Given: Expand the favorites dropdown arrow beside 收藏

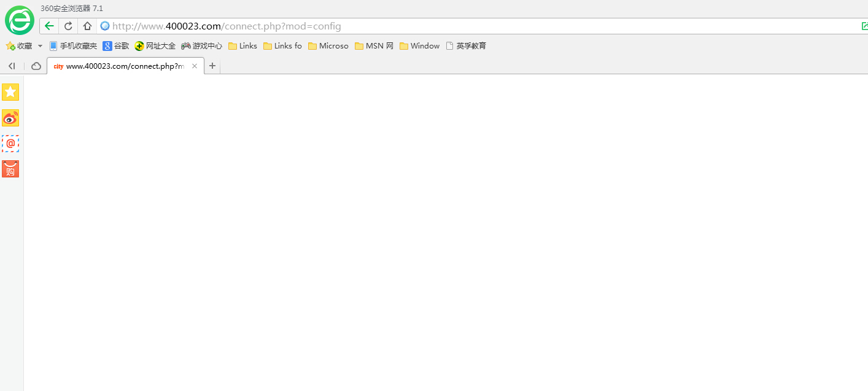Looking at the screenshot, I should click(40, 46).
